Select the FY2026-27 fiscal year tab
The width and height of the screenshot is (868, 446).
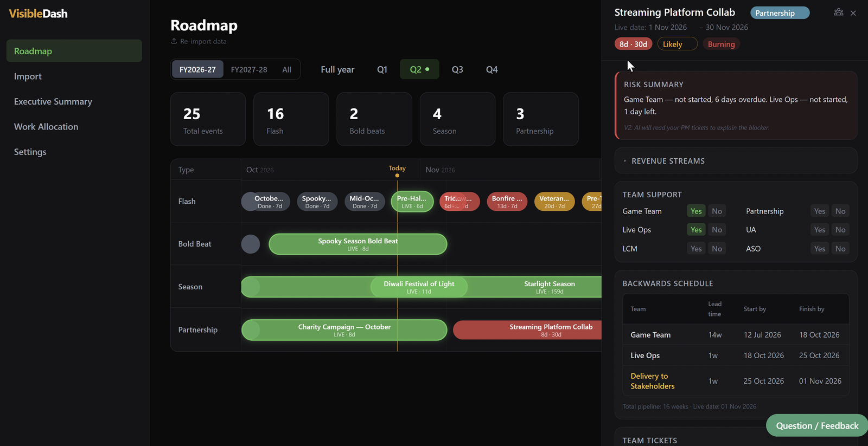click(197, 69)
